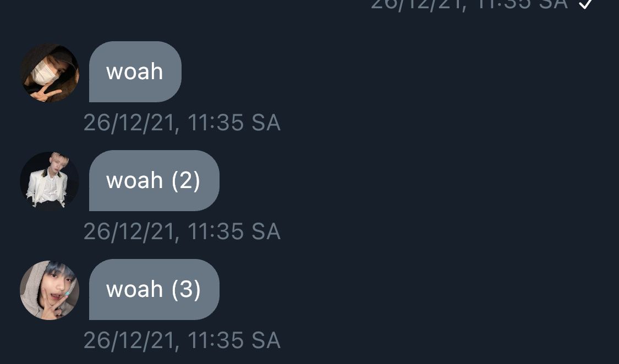
Task: Select the "woah (3)" message bubble
Action: point(154,289)
